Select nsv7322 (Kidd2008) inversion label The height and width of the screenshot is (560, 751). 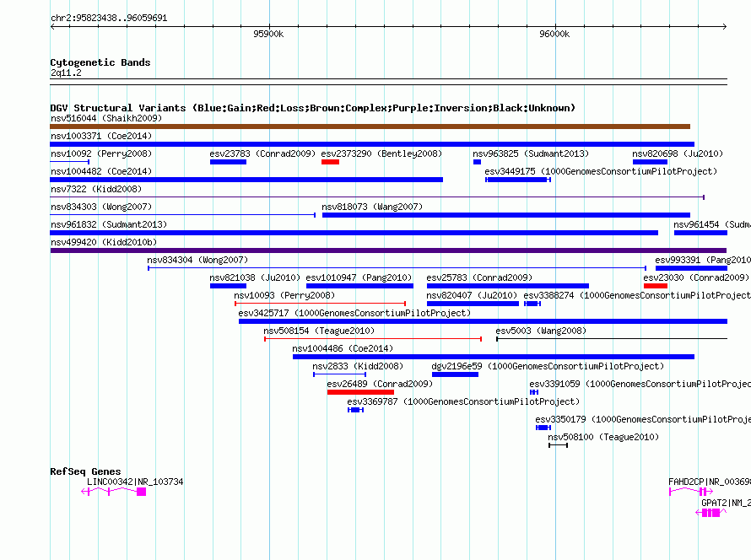[x=96, y=189]
